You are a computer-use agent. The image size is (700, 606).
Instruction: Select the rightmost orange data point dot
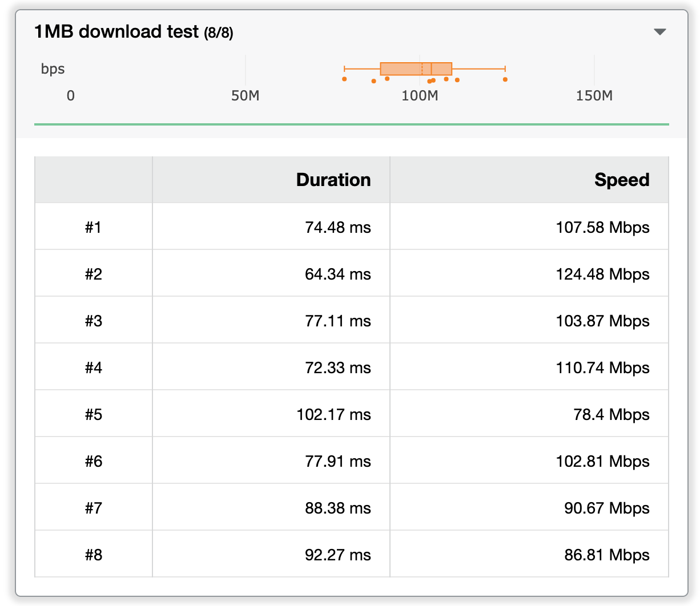coord(505,79)
